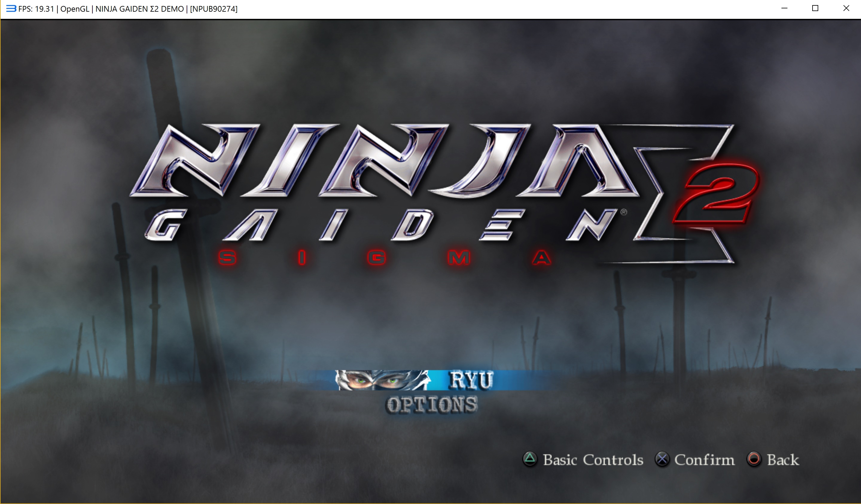Click the Confirm label
Screen dimensions: 861x504
[x=704, y=459]
